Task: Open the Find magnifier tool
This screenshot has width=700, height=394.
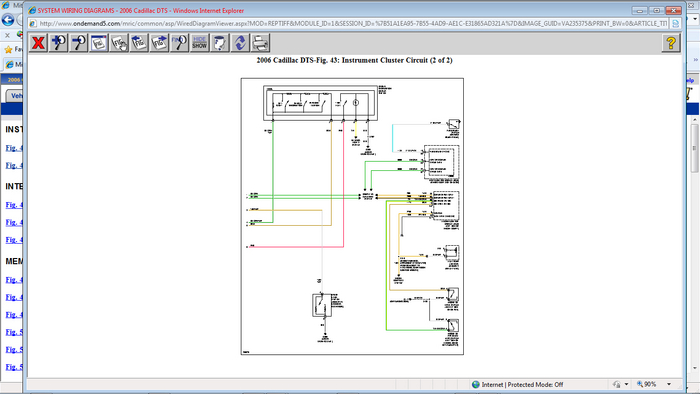Action: pos(179,43)
